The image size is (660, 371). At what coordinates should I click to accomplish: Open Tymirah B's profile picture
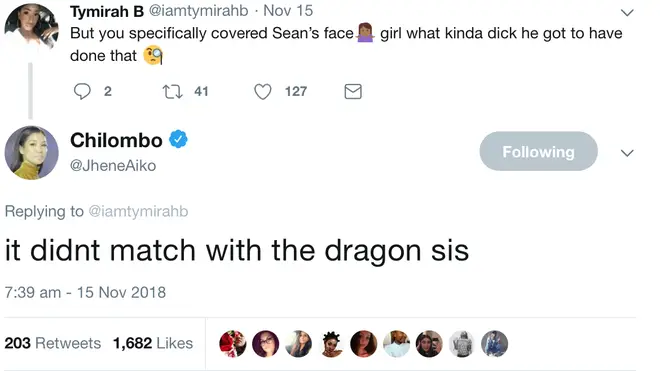(x=31, y=27)
